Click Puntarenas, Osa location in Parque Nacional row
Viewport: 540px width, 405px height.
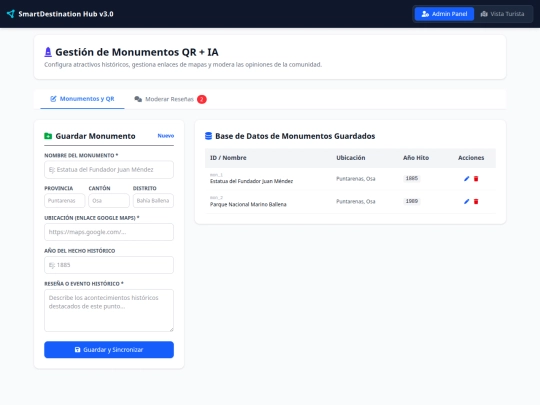(356, 201)
